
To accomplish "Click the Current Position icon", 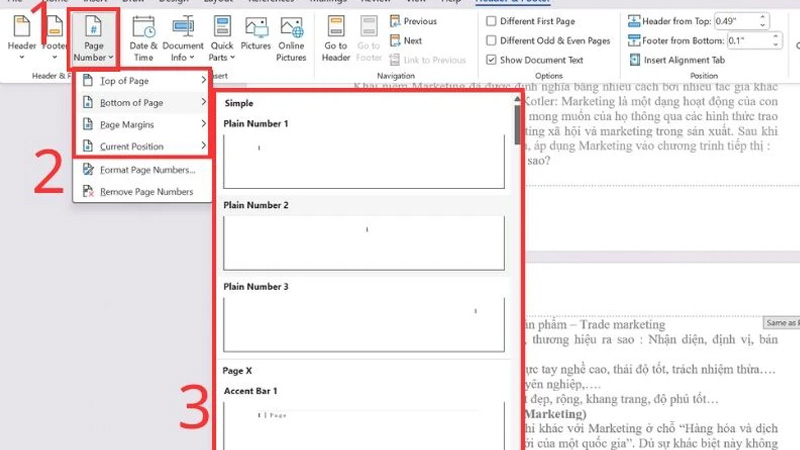I will [88, 146].
